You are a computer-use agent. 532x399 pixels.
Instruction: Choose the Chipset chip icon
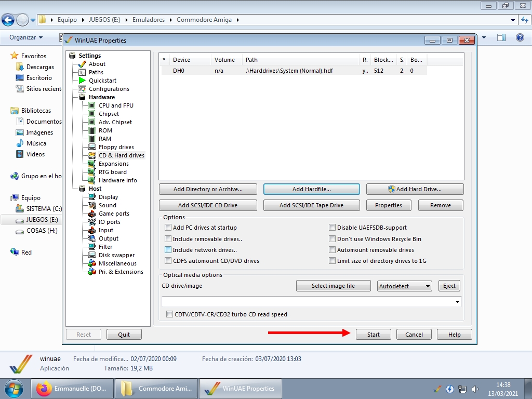(92, 114)
